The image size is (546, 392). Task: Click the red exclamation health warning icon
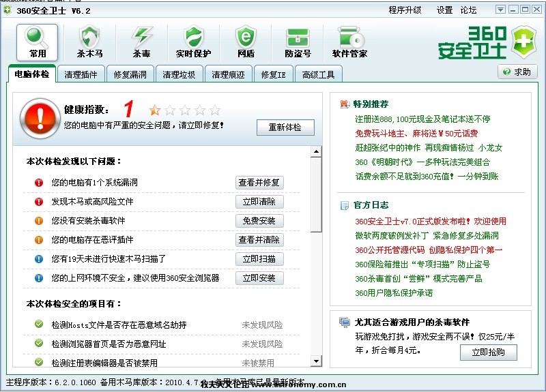(x=40, y=118)
